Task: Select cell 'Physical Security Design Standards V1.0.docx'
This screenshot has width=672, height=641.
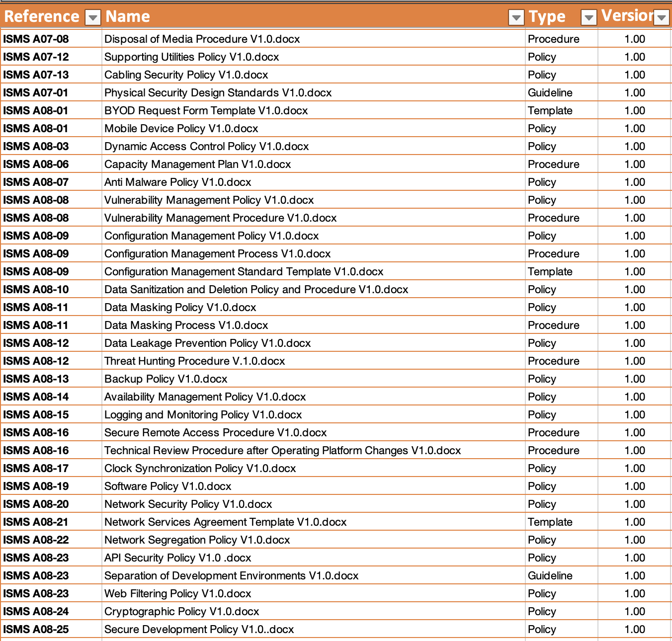Action: click(314, 92)
